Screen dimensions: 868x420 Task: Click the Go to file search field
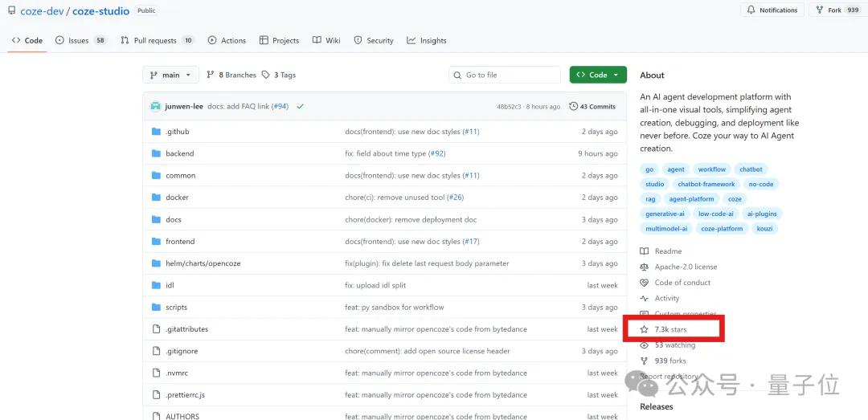click(x=505, y=75)
